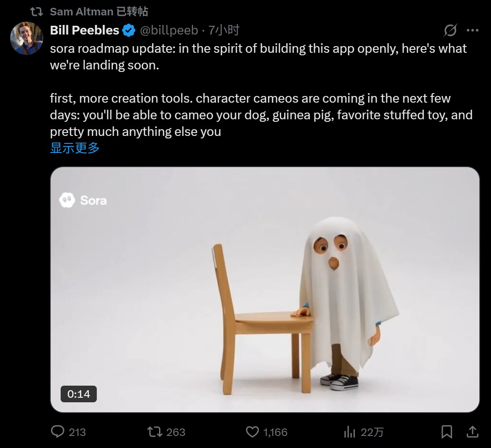Like the post with the heart icon
This screenshot has height=448, width=491.
tap(252, 432)
